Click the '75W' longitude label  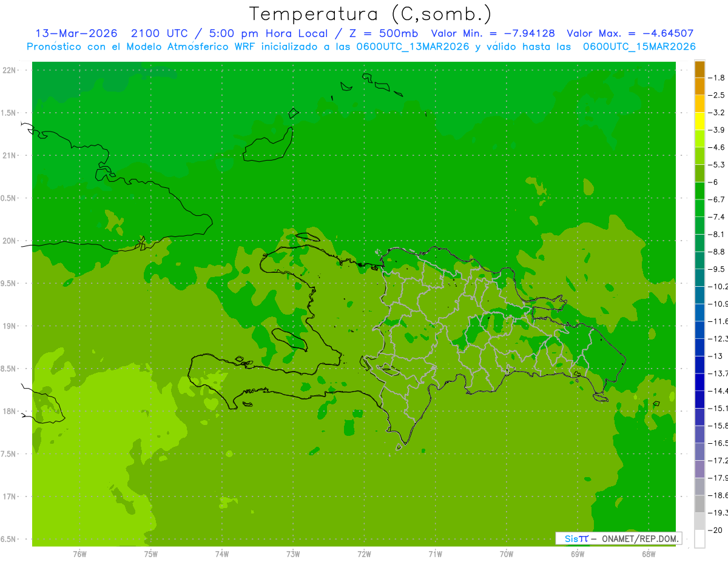(151, 554)
